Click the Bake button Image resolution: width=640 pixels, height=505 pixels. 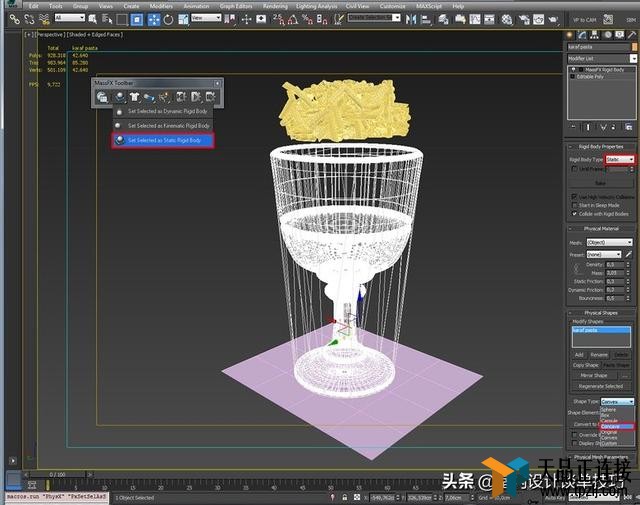pos(601,183)
